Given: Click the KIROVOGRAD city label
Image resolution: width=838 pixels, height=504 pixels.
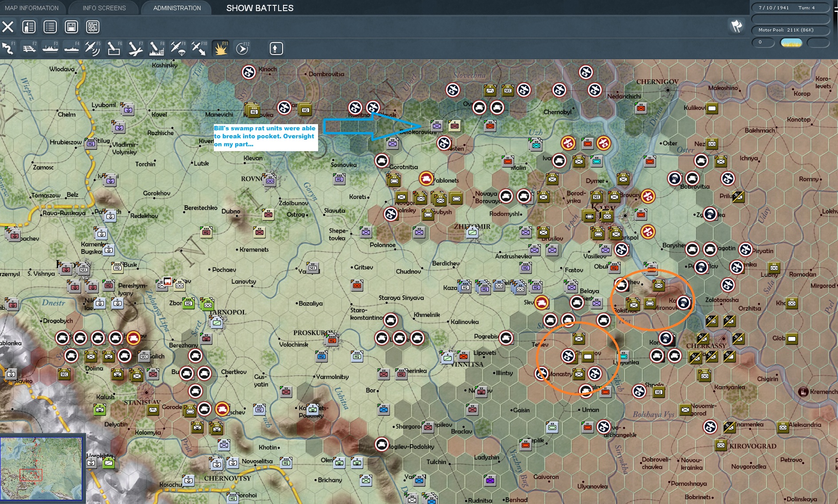Looking at the screenshot, I should click(x=753, y=446).
